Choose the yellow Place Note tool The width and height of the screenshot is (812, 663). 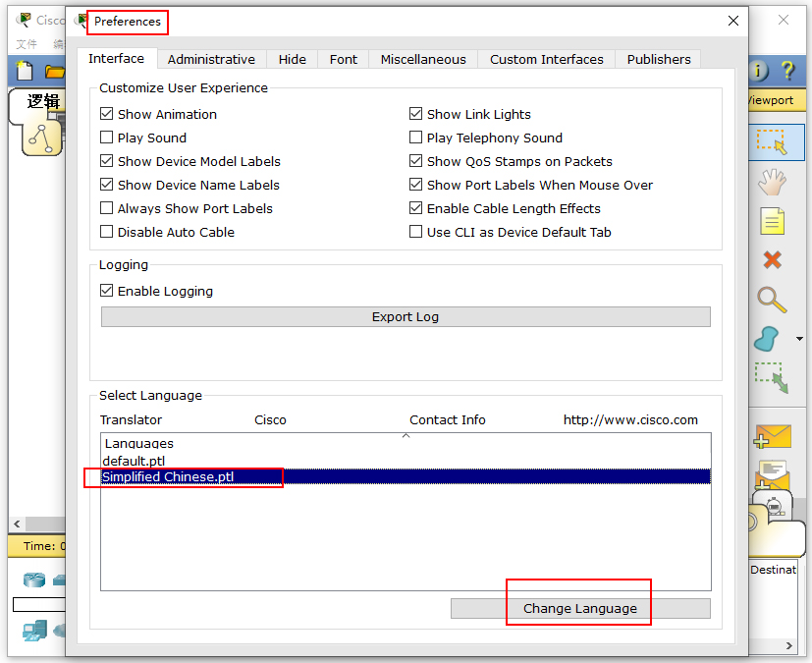pyautogui.click(x=773, y=221)
